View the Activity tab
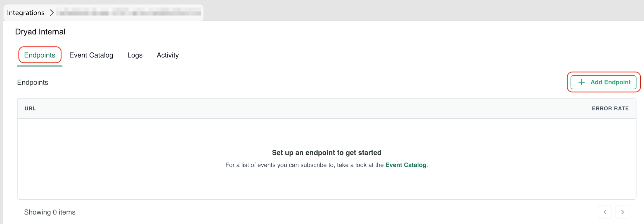Viewport: 644px width, 224px height. coord(167,55)
